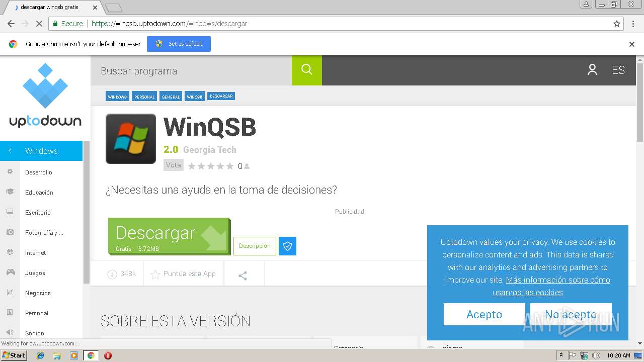
Task: Select Sonido category in sidebar
Action: (35, 333)
